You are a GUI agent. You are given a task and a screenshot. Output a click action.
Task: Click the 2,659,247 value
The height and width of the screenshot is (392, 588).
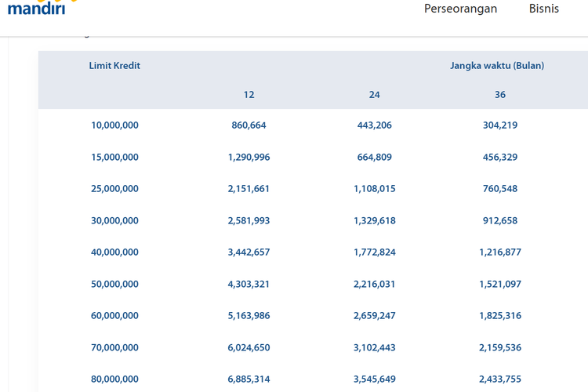(374, 316)
